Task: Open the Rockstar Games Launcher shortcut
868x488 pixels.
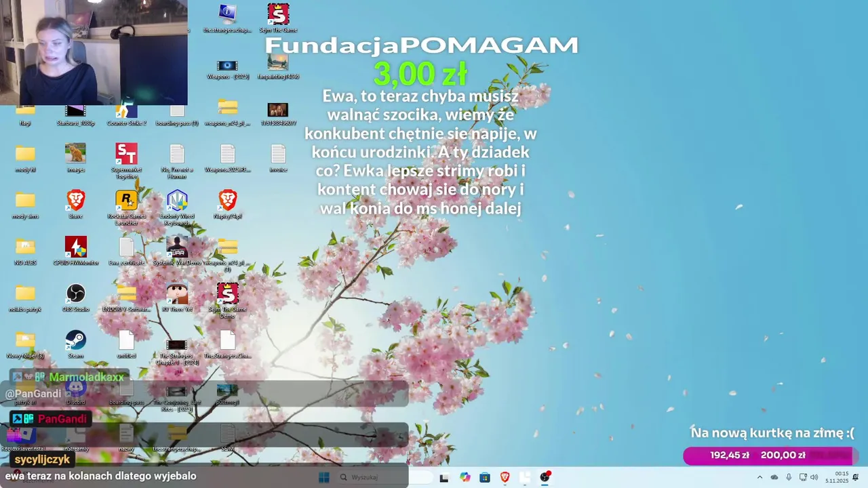Action: tap(126, 207)
